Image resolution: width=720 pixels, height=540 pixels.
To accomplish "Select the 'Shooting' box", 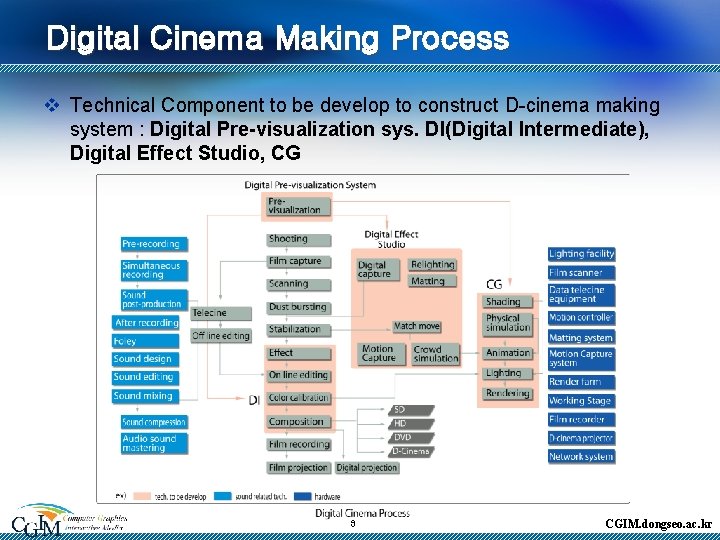I will point(298,239).
